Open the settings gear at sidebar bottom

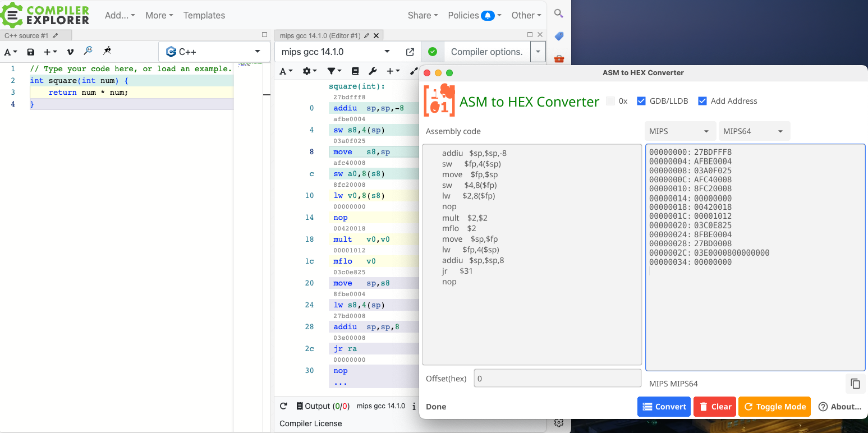tap(558, 423)
